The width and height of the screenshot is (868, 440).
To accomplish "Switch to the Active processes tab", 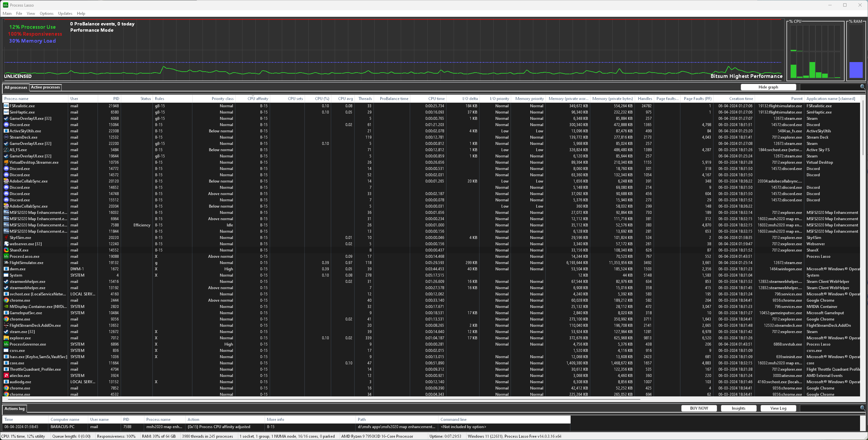I will (45, 87).
